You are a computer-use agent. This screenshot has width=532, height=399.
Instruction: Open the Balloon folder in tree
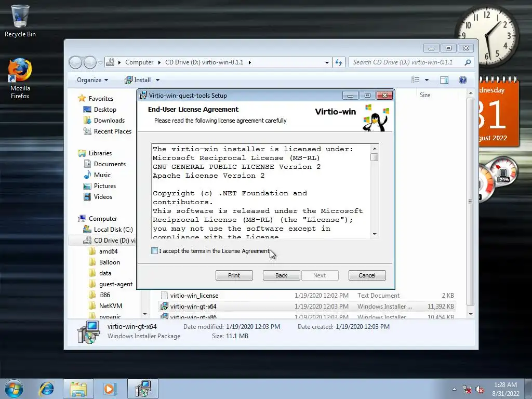tap(109, 262)
